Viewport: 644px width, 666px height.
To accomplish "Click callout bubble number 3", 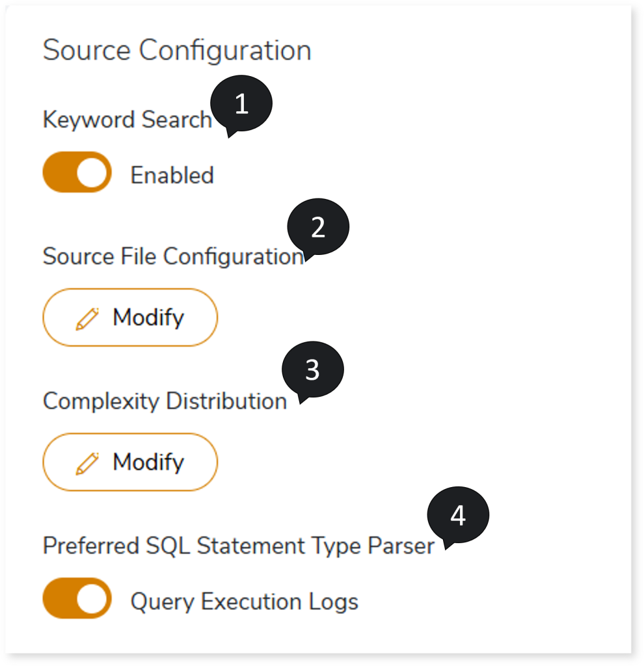I will coord(312,369).
